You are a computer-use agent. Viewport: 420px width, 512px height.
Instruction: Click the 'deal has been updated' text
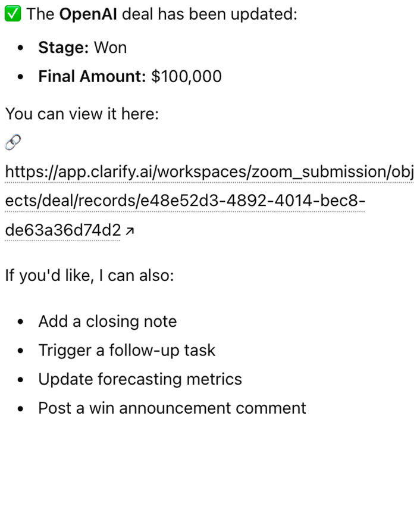click(209, 14)
